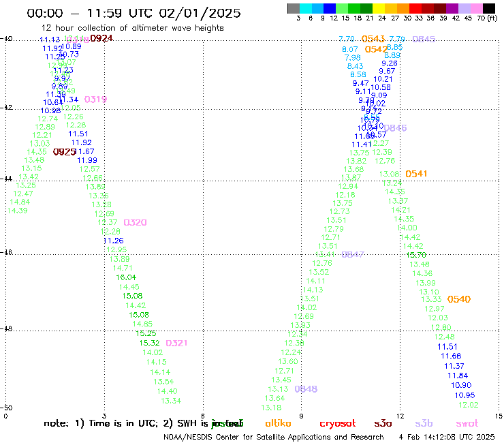The image size is (504, 443).
Task: Click the wave height value 13.34
Action: tap(171, 401)
